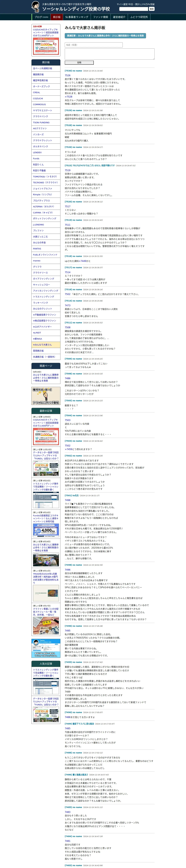Open 5月17日 クラファン事業ごとの分配金スケジュール article

(x=46, y=612)
